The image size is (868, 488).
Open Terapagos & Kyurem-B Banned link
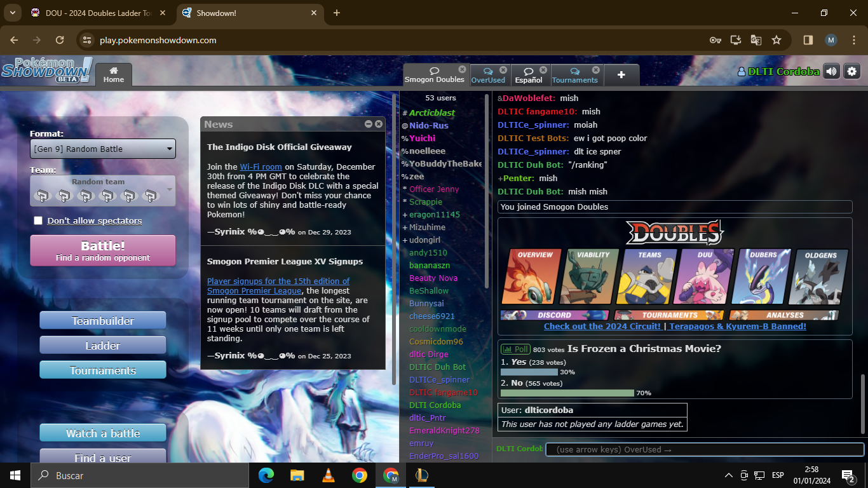click(737, 326)
